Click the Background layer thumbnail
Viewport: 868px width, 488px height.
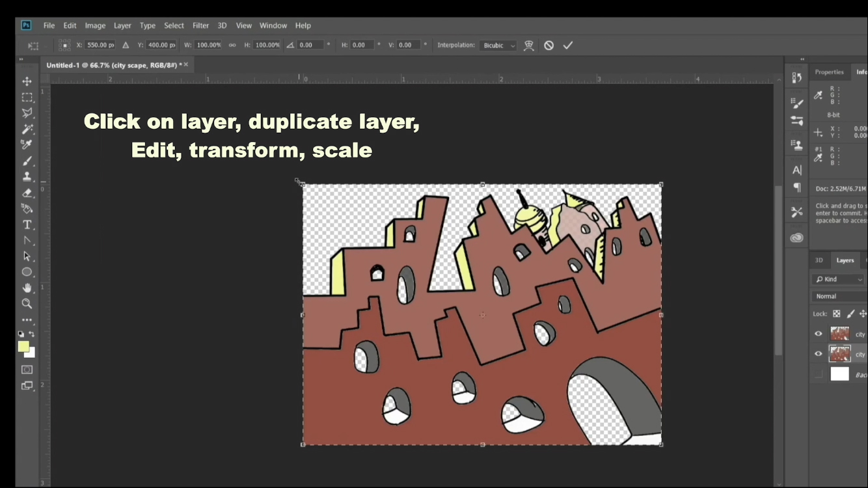pyautogui.click(x=839, y=373)
